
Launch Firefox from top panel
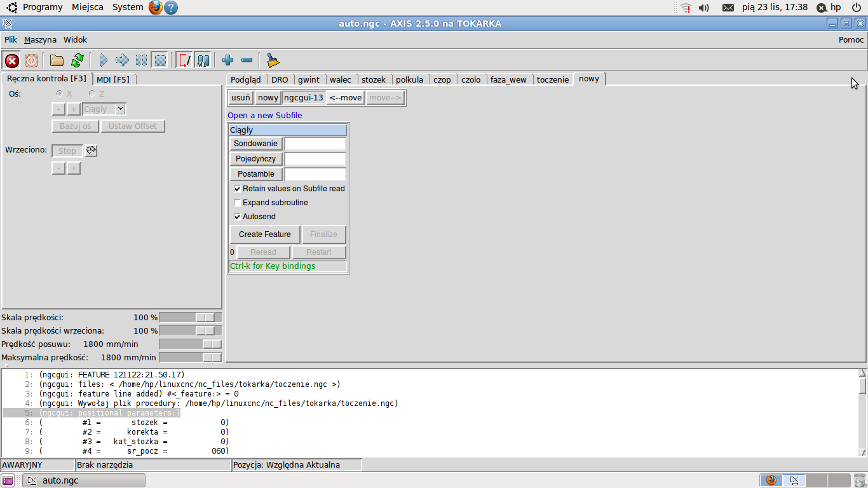click(156, 8)
